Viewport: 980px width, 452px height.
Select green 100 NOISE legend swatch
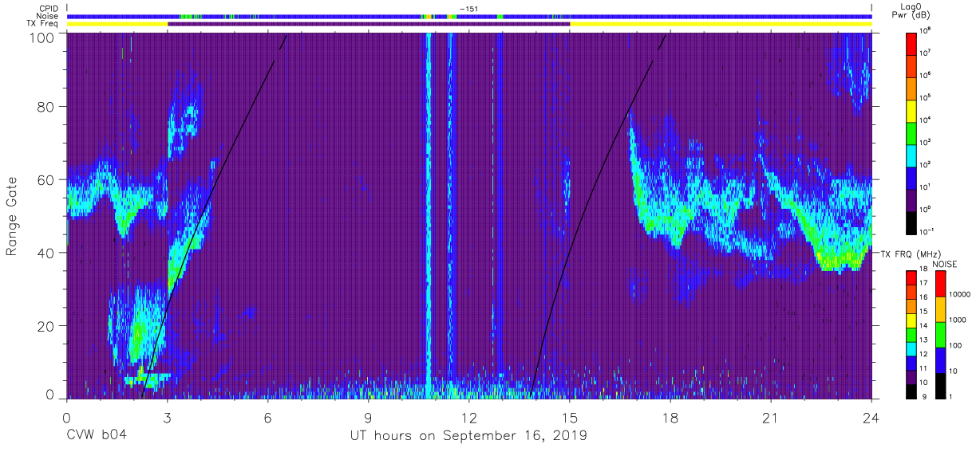tap(939, 335)
